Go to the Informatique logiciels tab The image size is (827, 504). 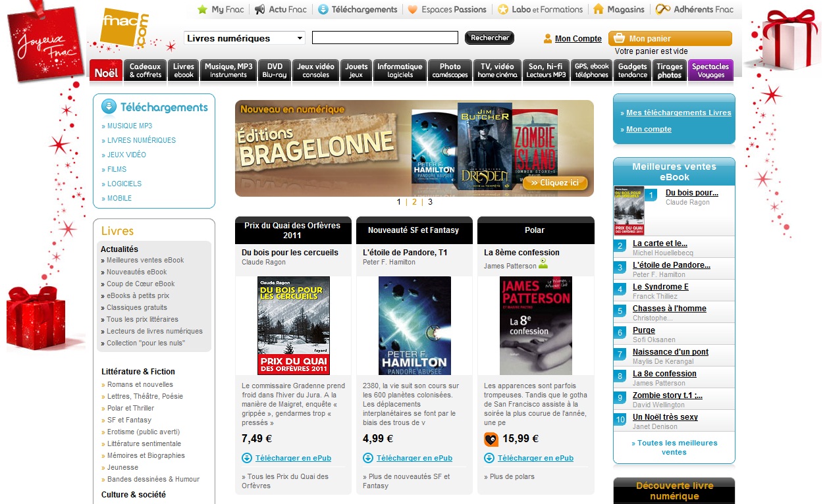(x=400, y=71)
